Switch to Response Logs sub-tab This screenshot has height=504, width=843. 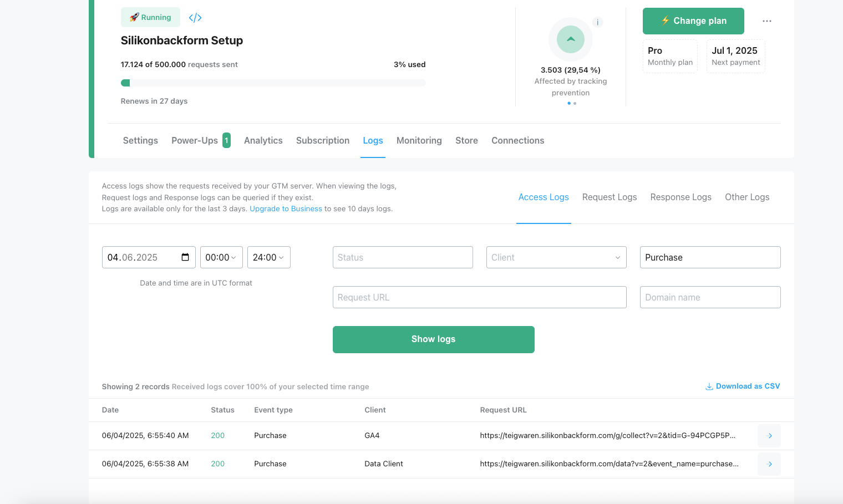pos(681,197)
